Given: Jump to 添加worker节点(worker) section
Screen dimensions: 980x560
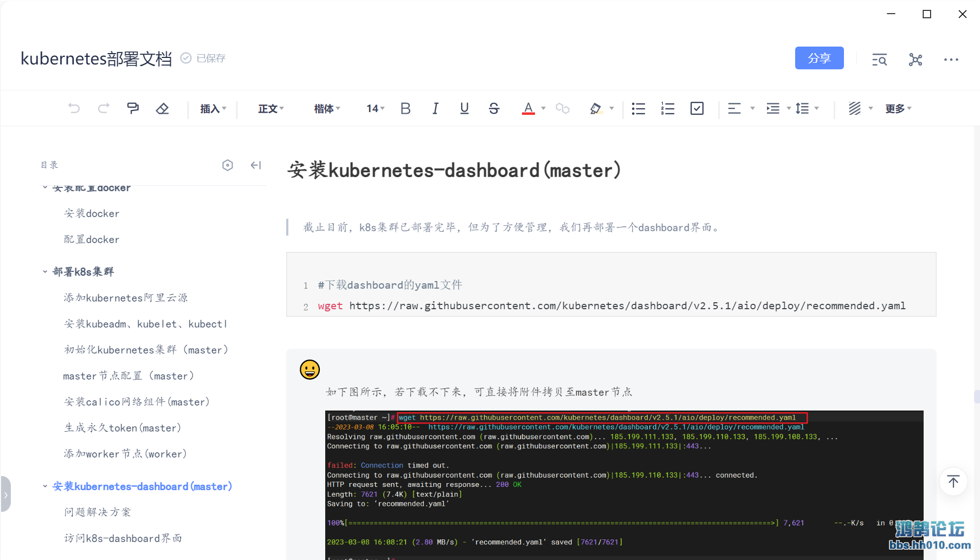Looking at the screenshot, I should tap(125, 454).
